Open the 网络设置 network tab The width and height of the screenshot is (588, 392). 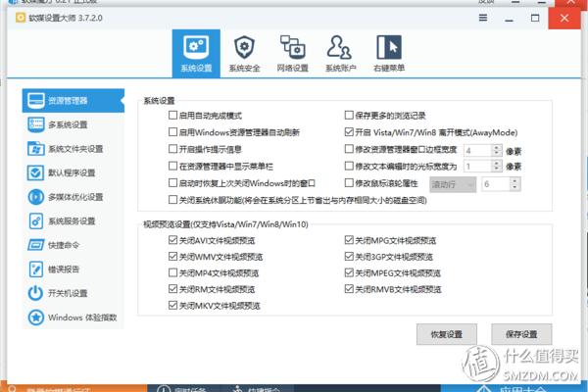coord(292,53)
